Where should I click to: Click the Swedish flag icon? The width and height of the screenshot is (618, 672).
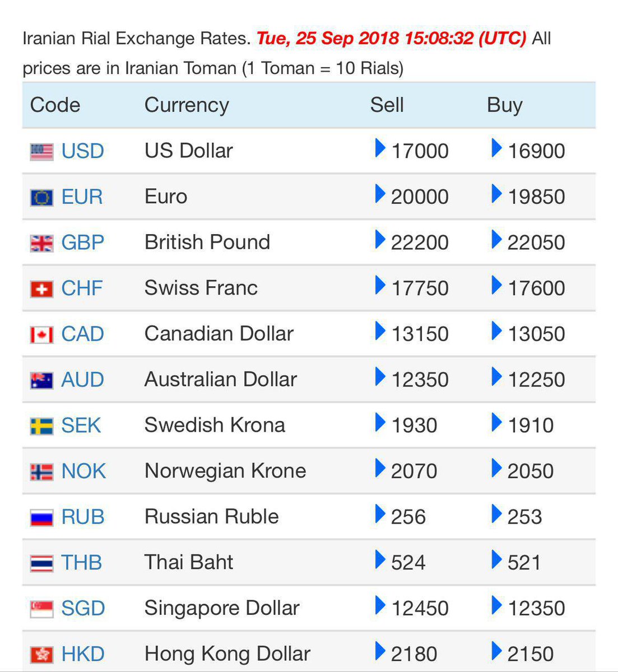pyautogui.click(x=41, y=426)
